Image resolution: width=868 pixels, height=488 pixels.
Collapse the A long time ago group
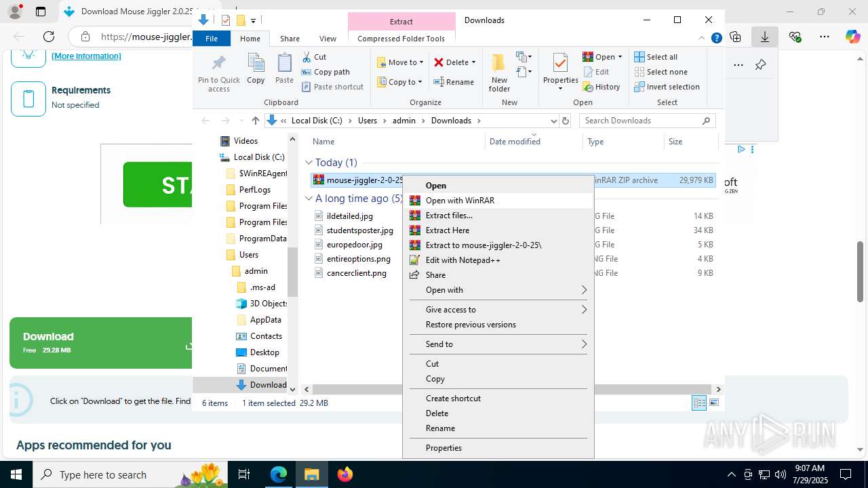tap(309, 199)
